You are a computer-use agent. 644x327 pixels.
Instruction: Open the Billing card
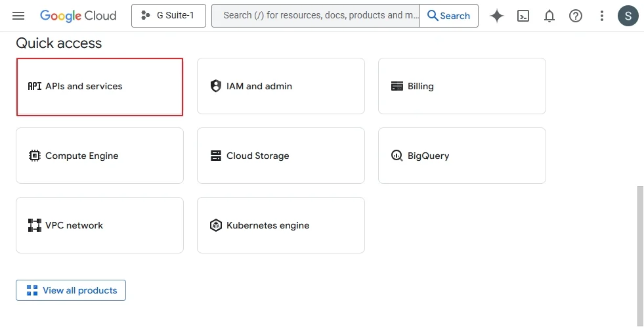point(462,86)
